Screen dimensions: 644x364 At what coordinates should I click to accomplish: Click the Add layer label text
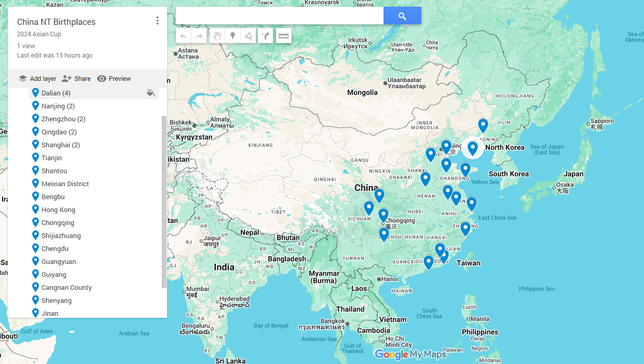pyautogui.click(x=43, y=79)
